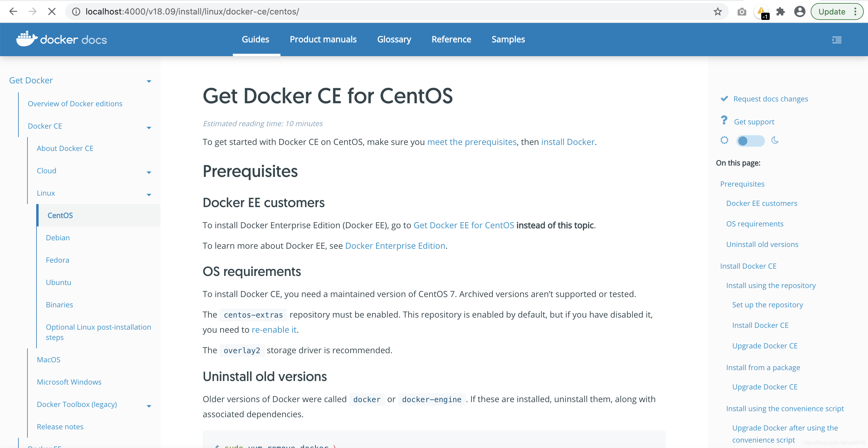Expand the Cloud section arrow
This screenshot has width=868, height=448.
click(149, 172)
